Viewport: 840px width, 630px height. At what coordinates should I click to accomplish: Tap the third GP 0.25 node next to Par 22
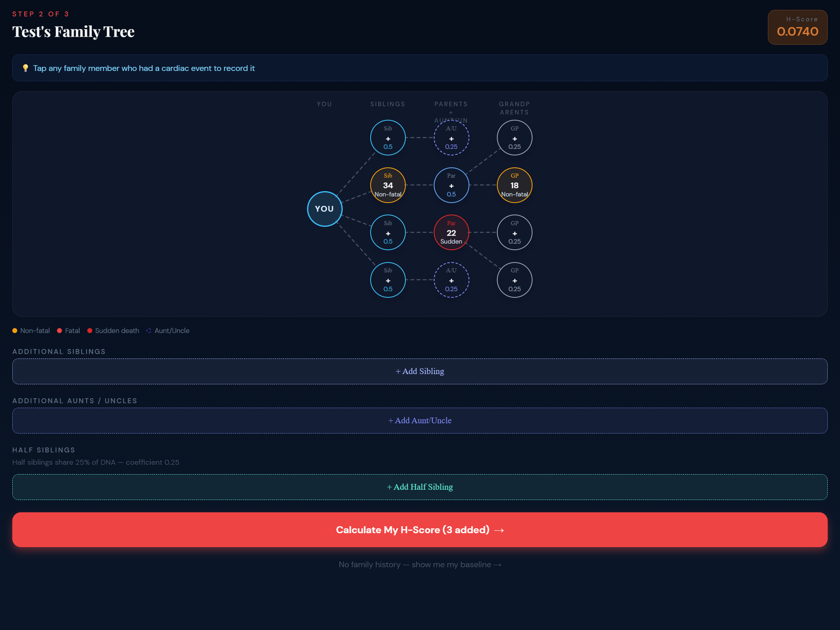[515, 233]
